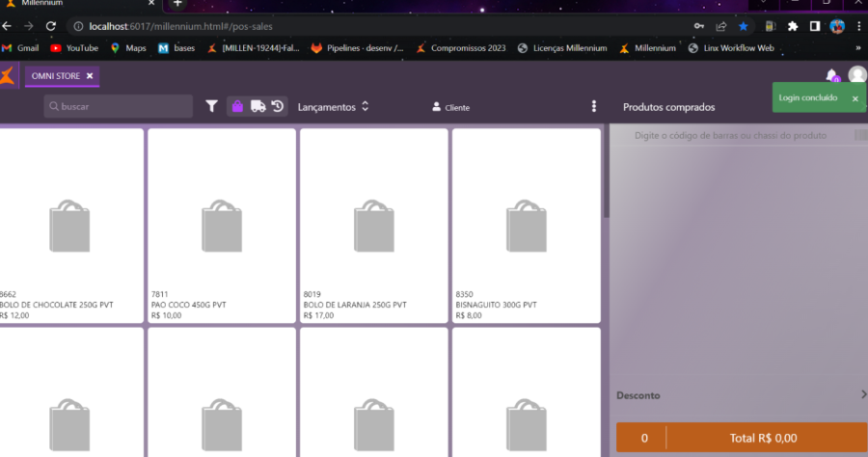Close the OMNI STORE tab

[90, 76]
